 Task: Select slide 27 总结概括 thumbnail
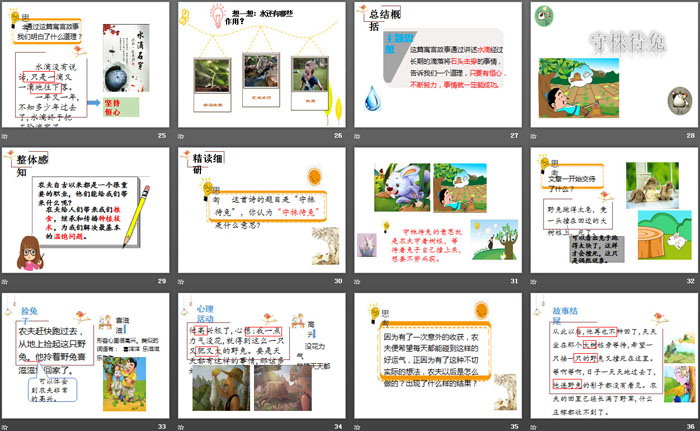(438, 65)
